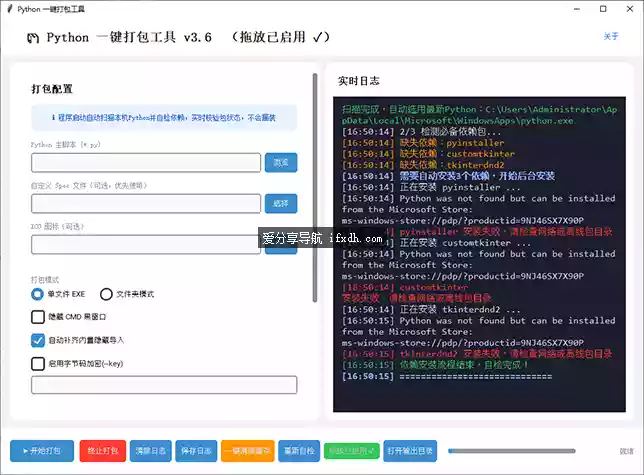Clear the log via 清除日志 button
The height and width of the screenshot is (475, 644).
(151, 451)
